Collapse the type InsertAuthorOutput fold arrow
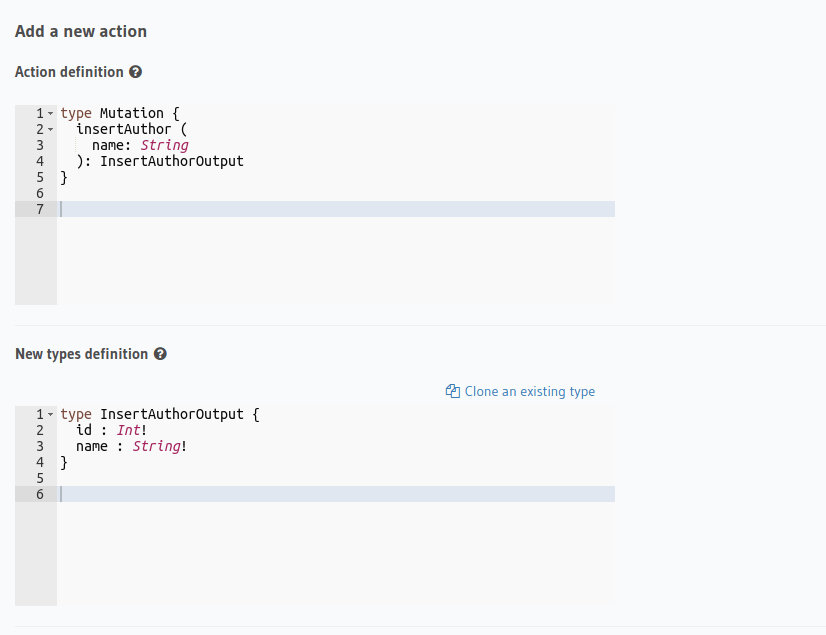The image size is (826, 635). pyautogui.click(x=50, y=414)
